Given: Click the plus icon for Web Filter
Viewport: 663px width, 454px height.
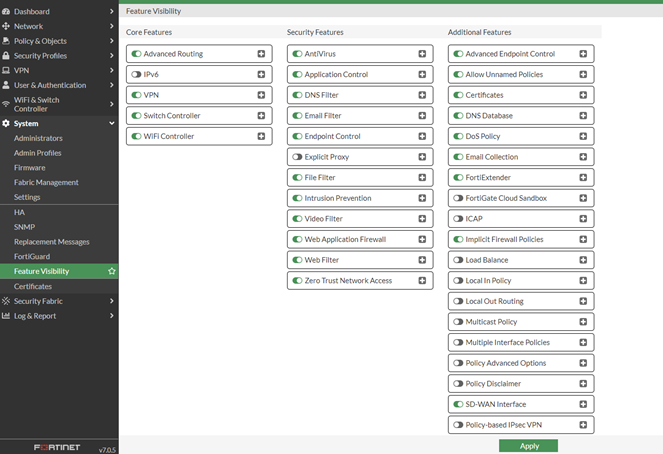Looking at the screenshot, I should (x=422, y=260).
